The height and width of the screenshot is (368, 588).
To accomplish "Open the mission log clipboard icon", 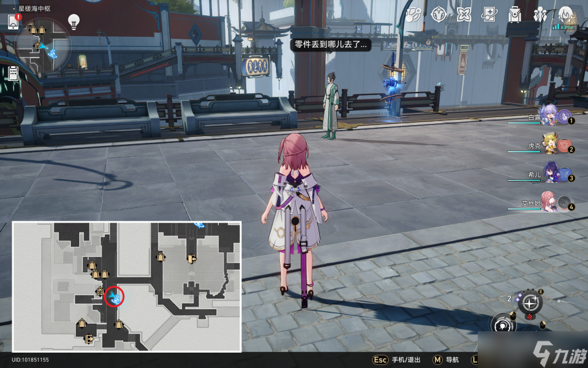I will point(13,73).
